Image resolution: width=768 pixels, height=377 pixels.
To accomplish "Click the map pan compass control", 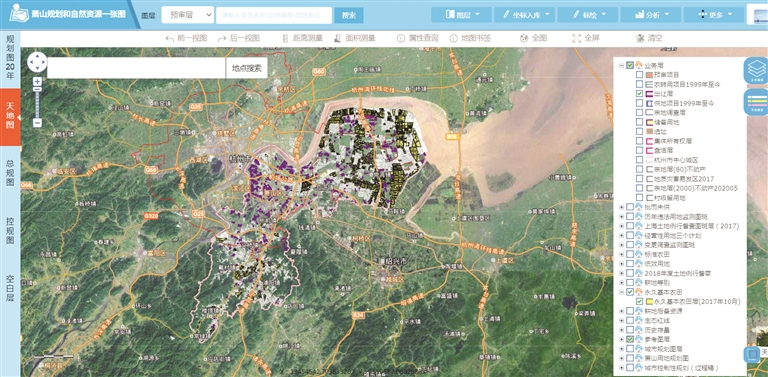I will (x=37, y=62).
